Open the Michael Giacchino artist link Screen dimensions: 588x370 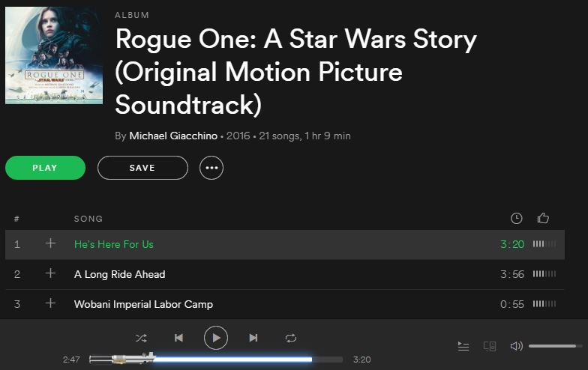(173, 136)
